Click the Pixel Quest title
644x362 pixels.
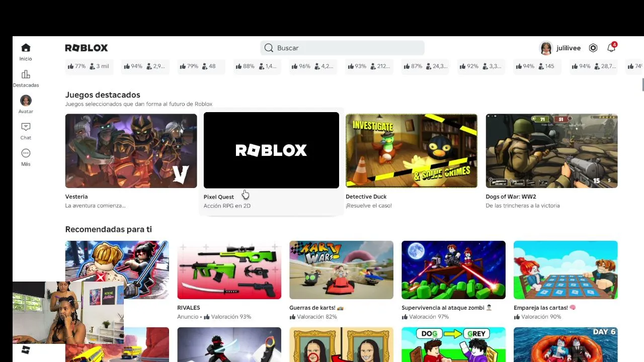(219, 197)
